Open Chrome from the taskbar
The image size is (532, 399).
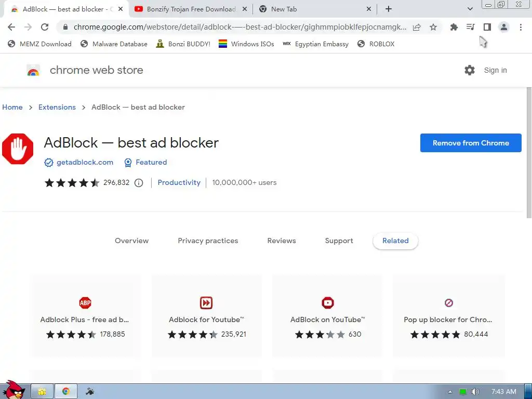66,392
